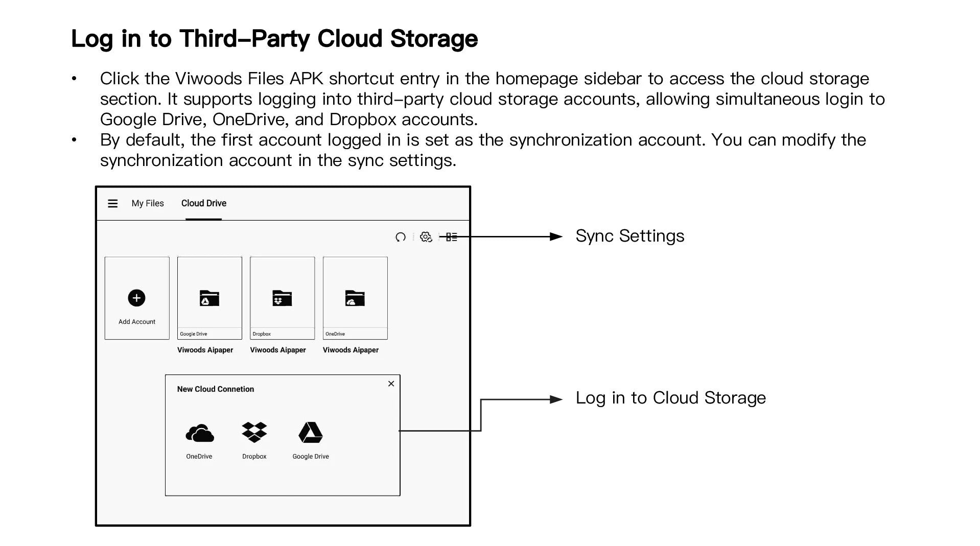Click Viwoods Aipaper under Dropbox card
Image resolution: width=980 pixels, height=546 pixels.
click(x=278, y=350)
